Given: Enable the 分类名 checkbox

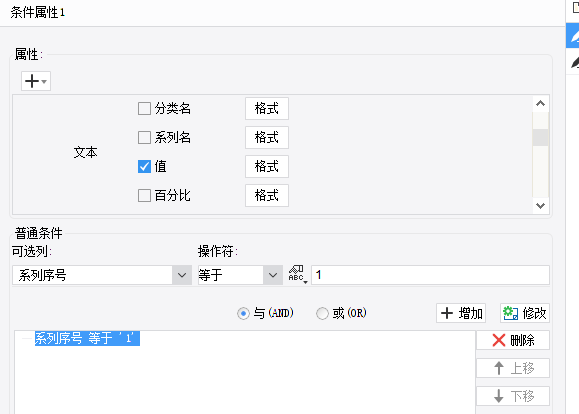Looking at the screenshot, I should pyautogui.click(x=144, y=109).
